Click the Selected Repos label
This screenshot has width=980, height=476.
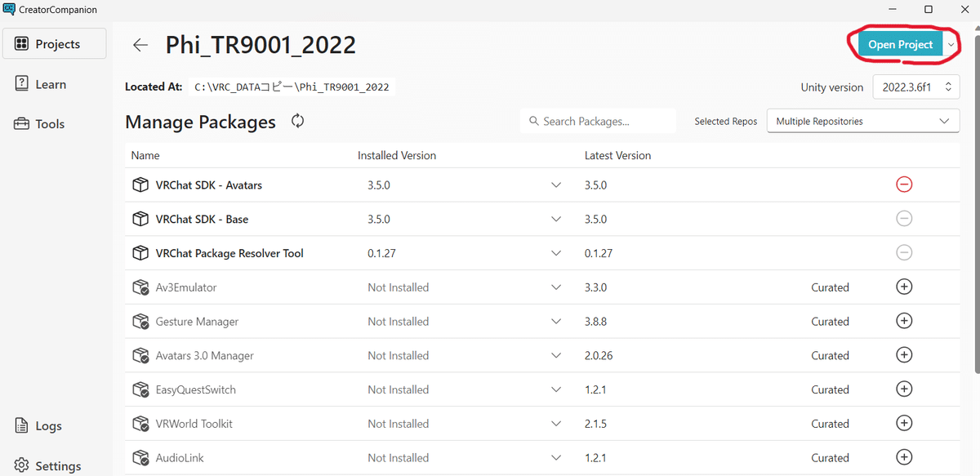(x=725, y=122)
